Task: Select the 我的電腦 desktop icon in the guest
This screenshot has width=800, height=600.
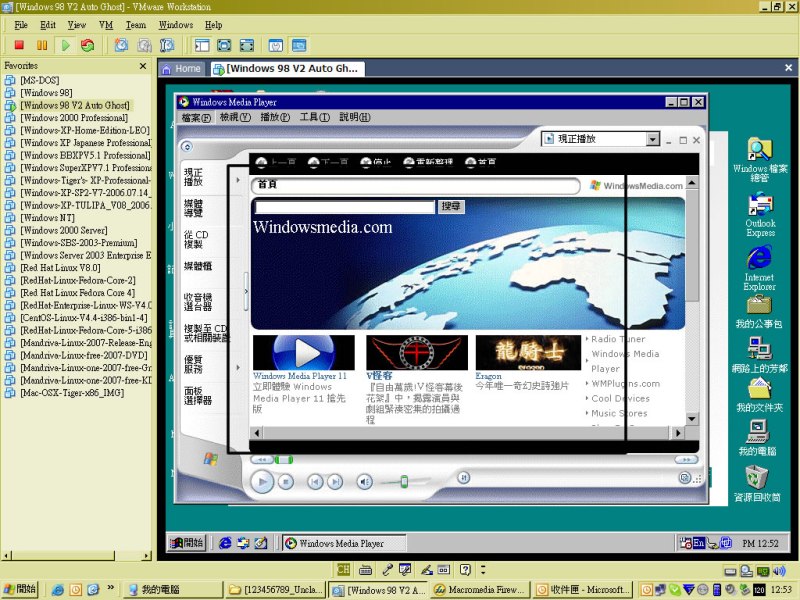Action: [x=758, y=438]
